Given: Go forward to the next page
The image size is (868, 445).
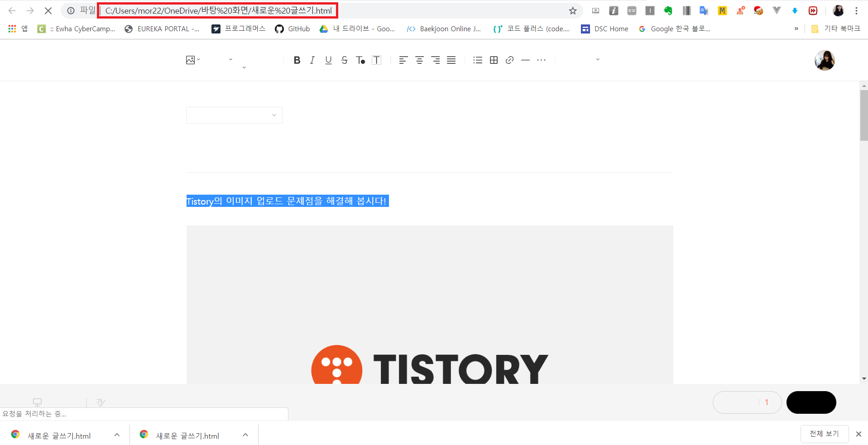Looking at the screenshot, I should click(30, 10).
